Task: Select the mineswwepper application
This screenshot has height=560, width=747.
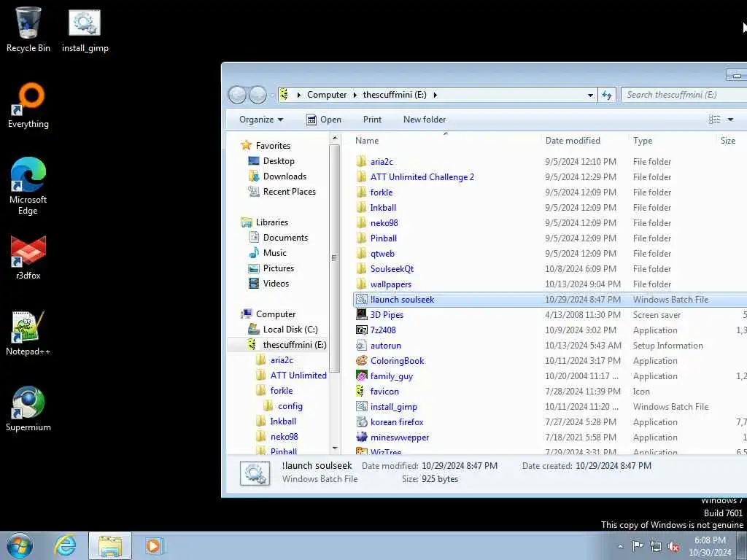Action: point(400,437)
